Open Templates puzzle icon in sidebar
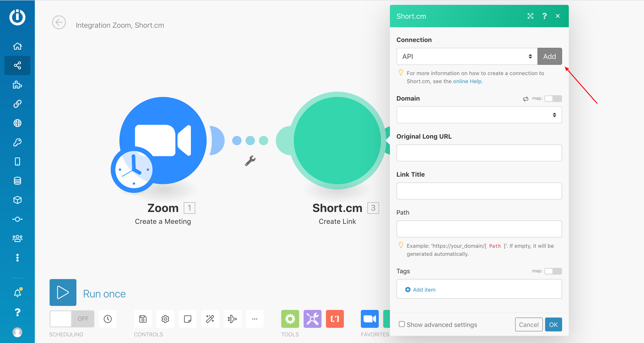Viewport: 644px width, 343px height. (x=17, y=85)
